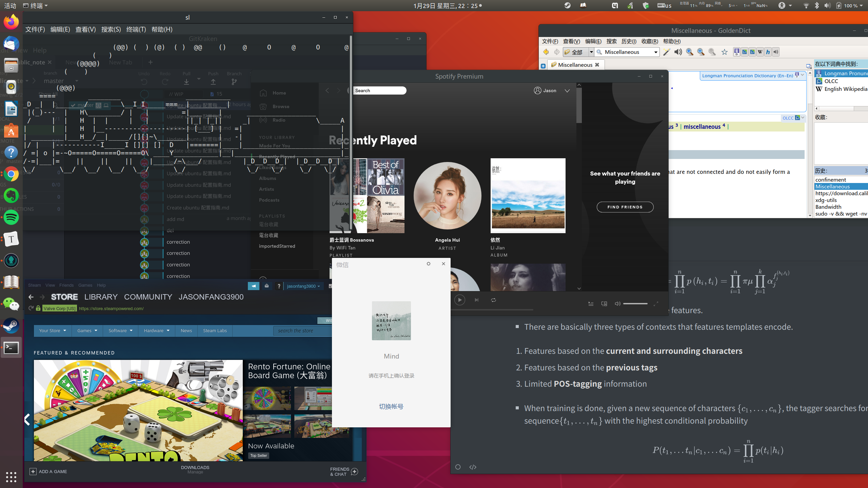Open Spotify connect to device icon
Screen dimensions: 868x488
(604, 304)
